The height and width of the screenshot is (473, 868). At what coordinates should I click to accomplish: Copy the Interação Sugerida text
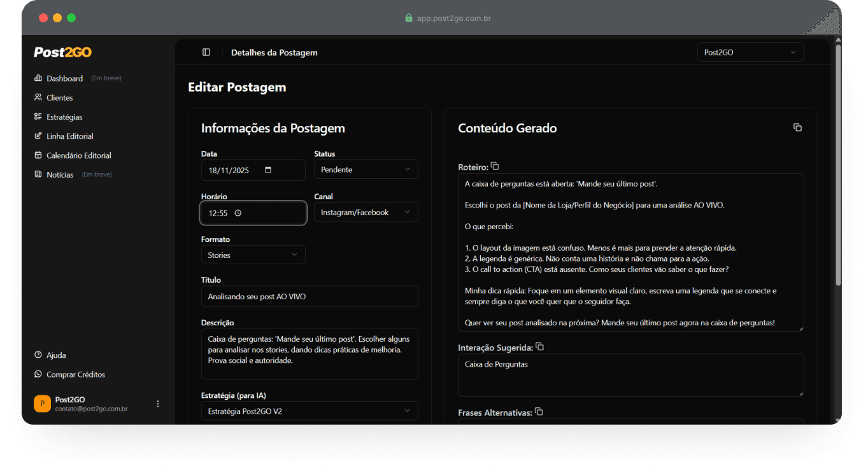(540, 347)
